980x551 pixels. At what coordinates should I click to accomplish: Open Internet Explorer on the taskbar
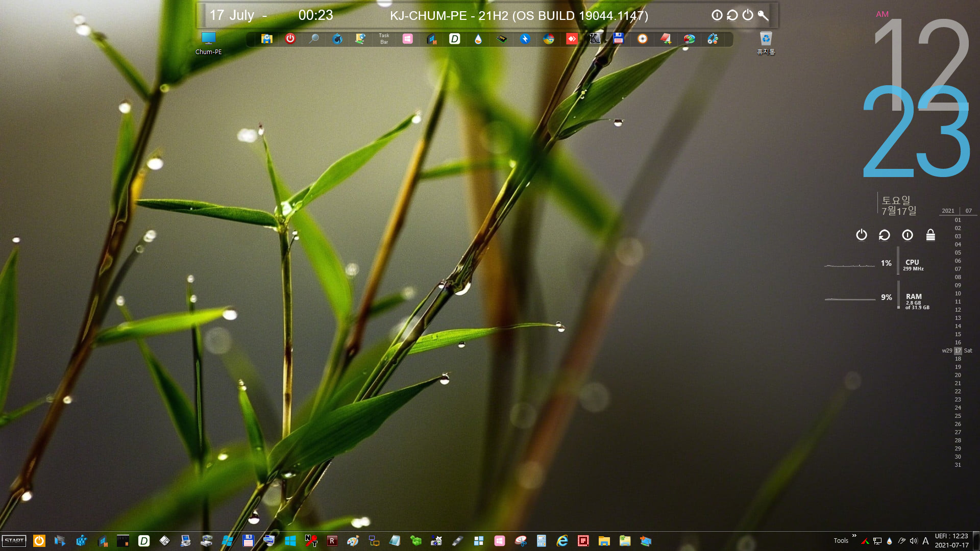tap(562, 541)
